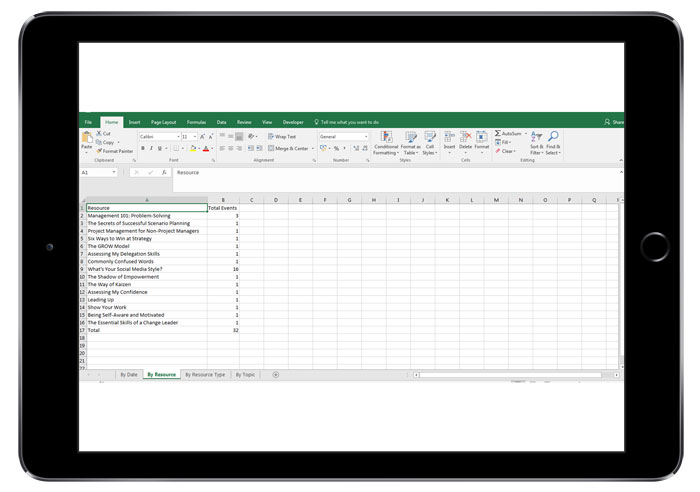
Task: Switch to the Page Layout tab
Action: [x=163, y=122]
